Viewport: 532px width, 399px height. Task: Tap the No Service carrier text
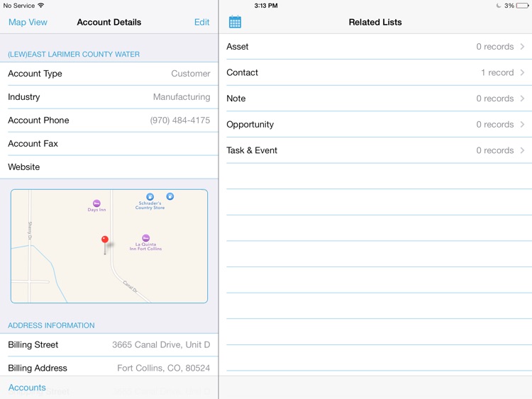19,6
